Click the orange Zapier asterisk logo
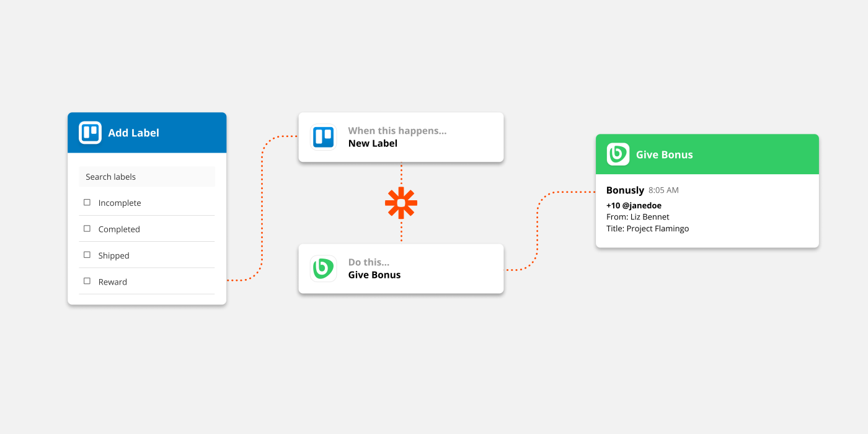The height and width of the screenshot is (434, 868). tap(401, 203)
